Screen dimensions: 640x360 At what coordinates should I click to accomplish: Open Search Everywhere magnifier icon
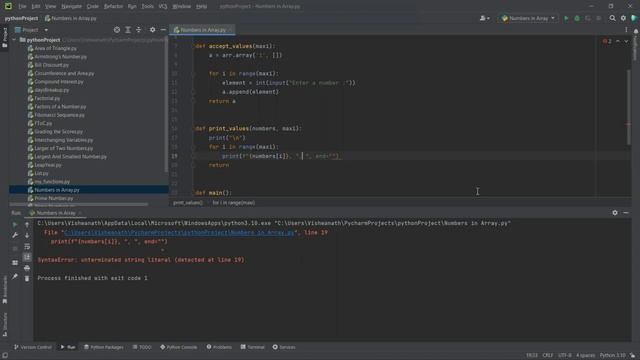coord(613,18)
